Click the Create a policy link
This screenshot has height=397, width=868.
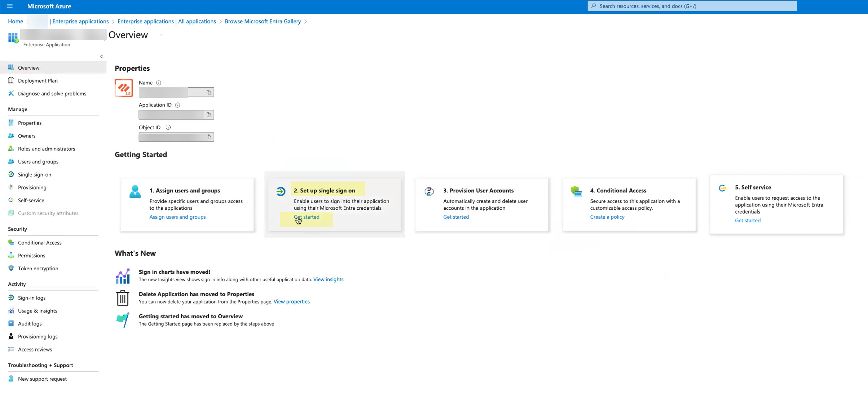[x=607, y=217]
